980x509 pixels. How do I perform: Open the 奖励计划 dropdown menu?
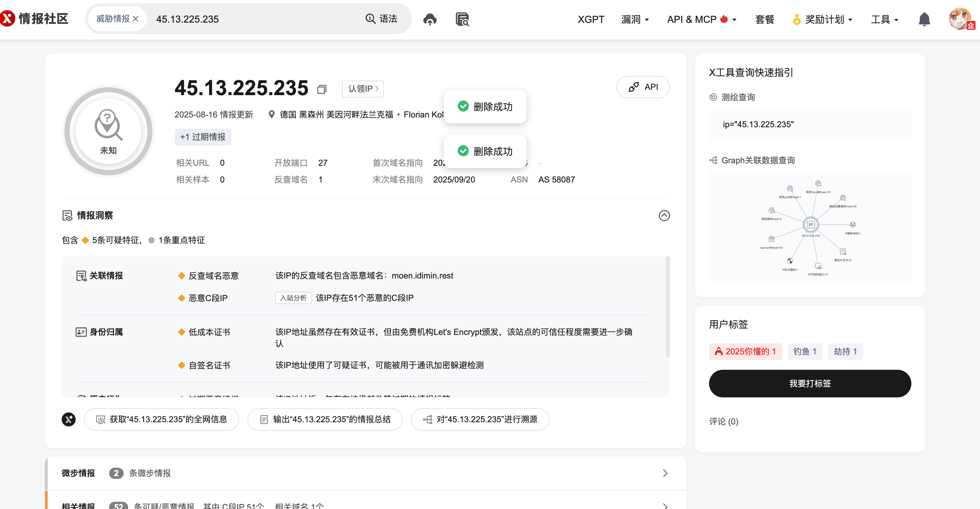point(824,20)
